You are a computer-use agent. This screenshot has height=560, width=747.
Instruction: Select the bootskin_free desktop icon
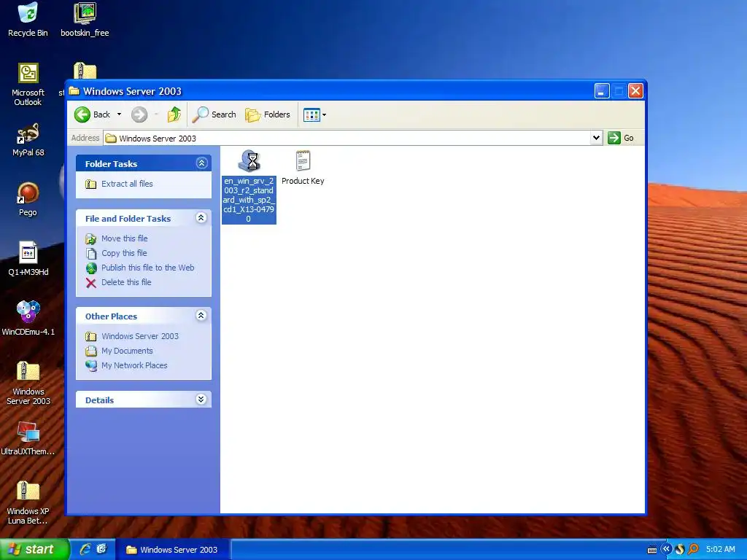[85, 20]
